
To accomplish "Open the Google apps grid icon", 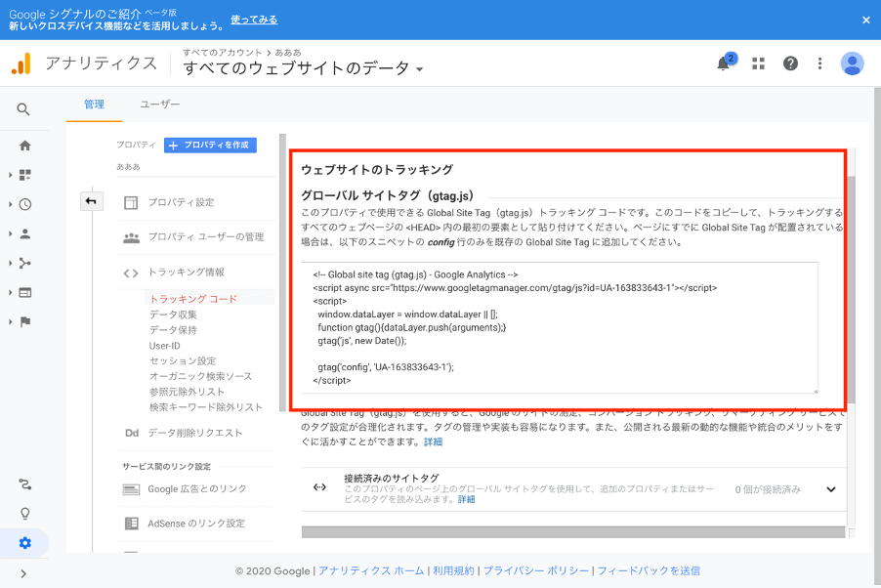I will (759, 63).
